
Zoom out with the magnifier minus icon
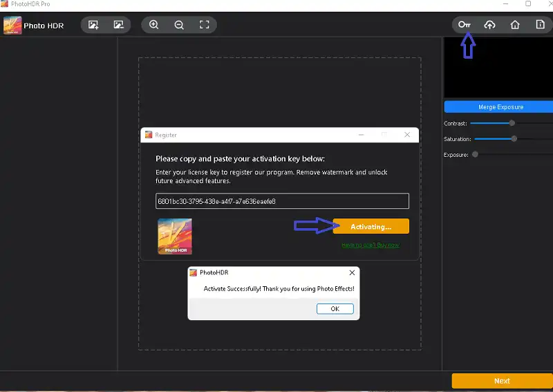[x=179, y=26]
